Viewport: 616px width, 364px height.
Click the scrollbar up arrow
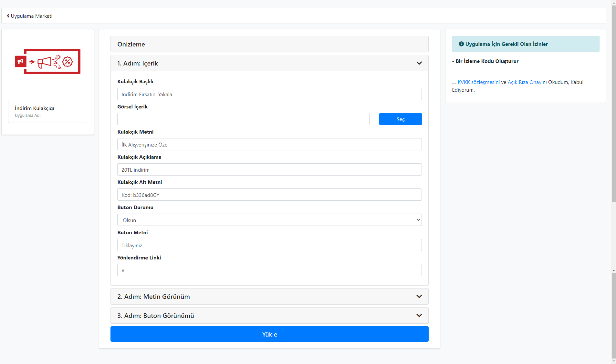coord(614,3)
